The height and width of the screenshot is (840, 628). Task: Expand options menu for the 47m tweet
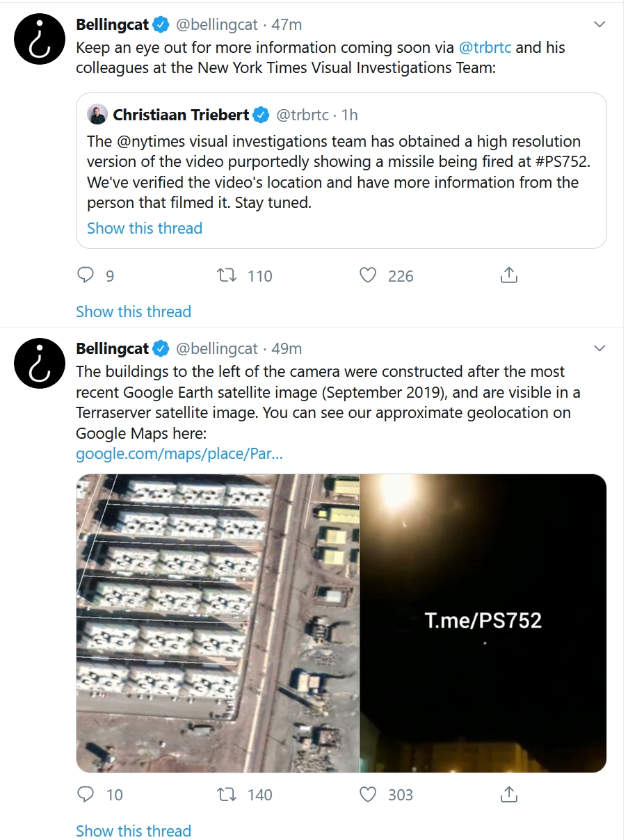pos(599,24)
